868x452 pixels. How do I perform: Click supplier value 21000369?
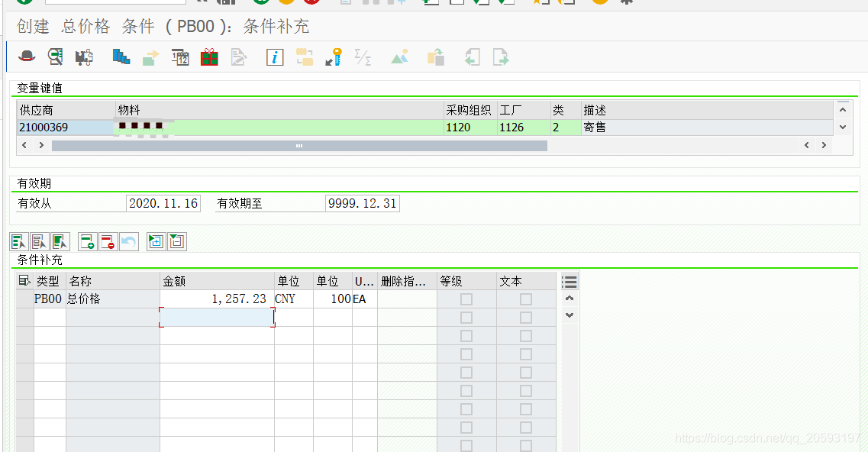(44, 128)
